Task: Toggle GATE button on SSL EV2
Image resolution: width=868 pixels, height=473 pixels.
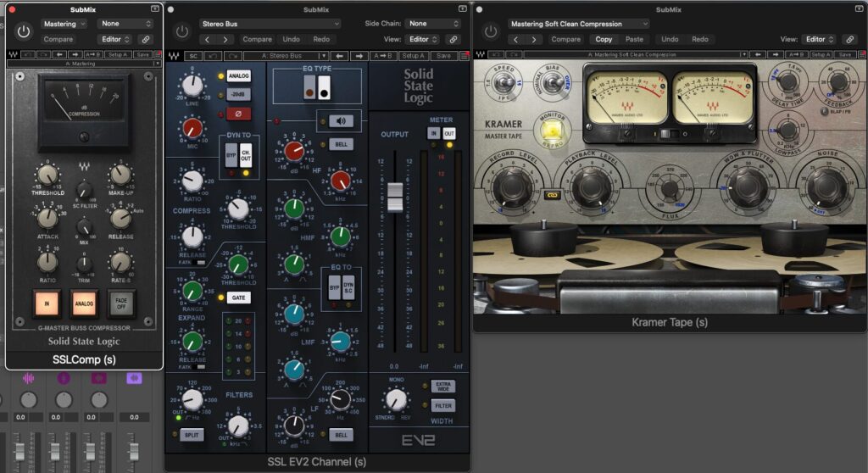Action: 238,298
